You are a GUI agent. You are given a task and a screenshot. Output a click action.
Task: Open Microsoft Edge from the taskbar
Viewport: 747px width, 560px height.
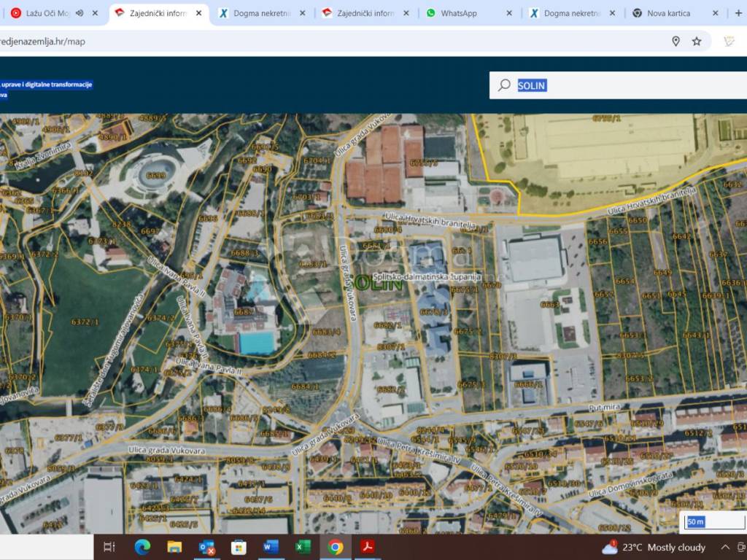tap(142, 547)
